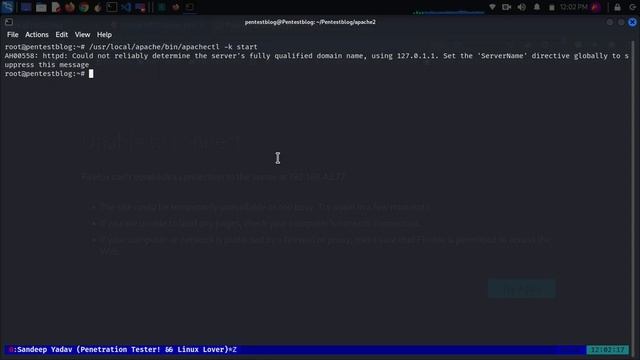Open the Kali applications menu icon
This screenshot has height=360, width=640.
pos(7,7)
